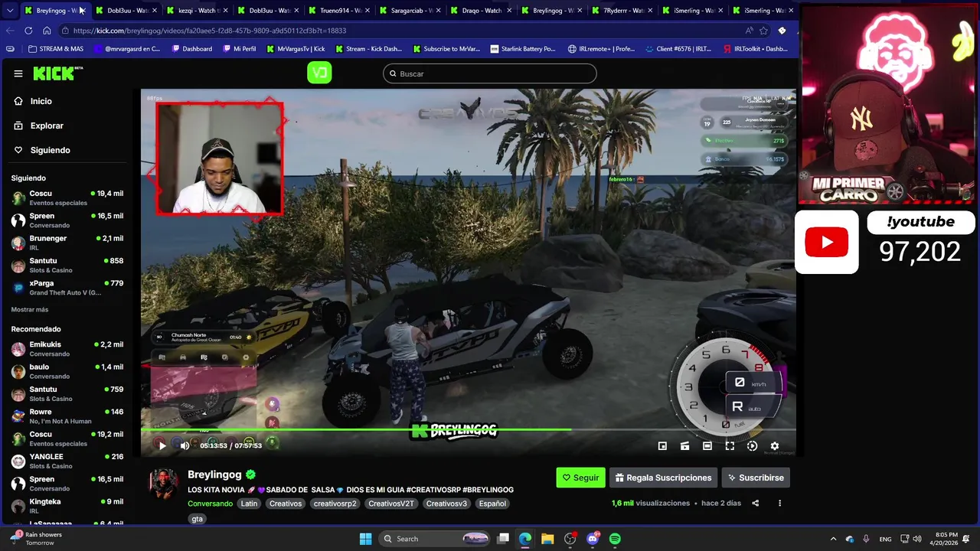Open the three-dot video options menu
This screenshot has height=551, width=980.
[779, 504]
